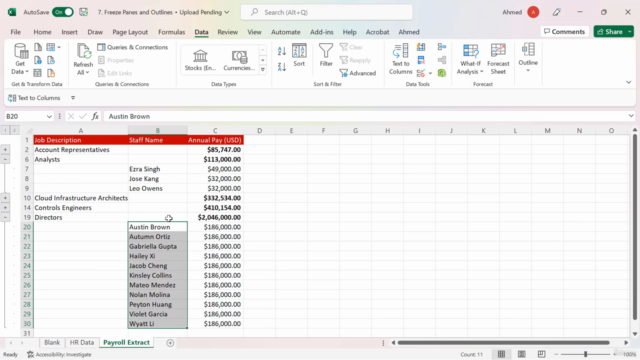
Task: Switch to Normal view in status bar
Action: [501, 354]
